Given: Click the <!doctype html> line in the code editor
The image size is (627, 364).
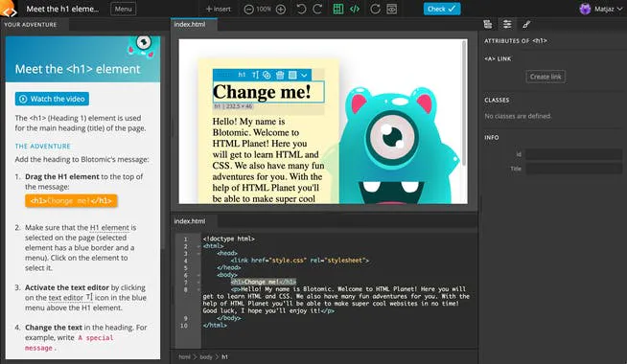Looking at the screenshot, I should [229, 239].
